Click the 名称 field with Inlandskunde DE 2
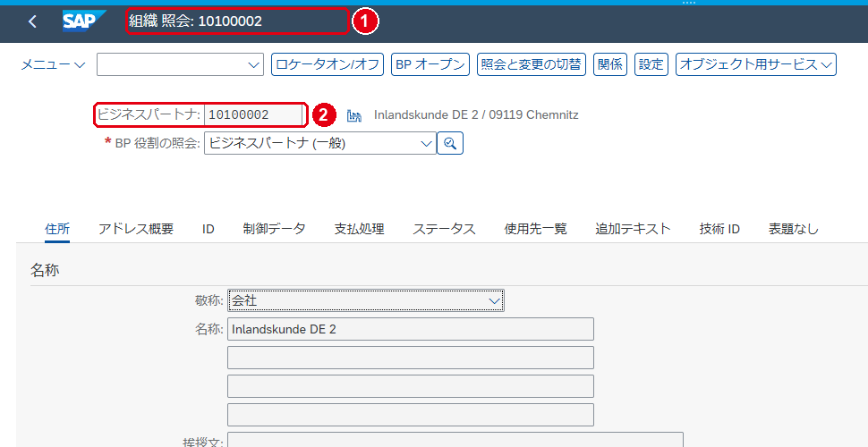Screen dimensions: 868x447 (411, 329)
